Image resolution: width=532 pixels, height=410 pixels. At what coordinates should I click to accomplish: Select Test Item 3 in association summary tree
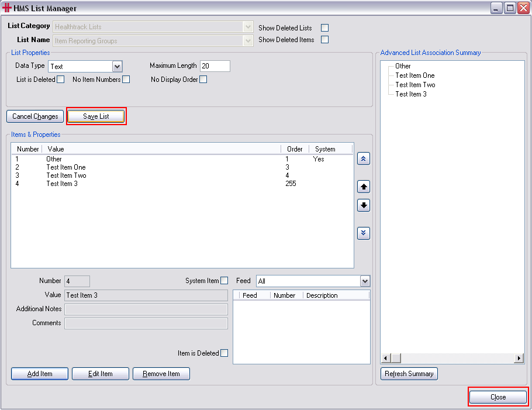411,94
